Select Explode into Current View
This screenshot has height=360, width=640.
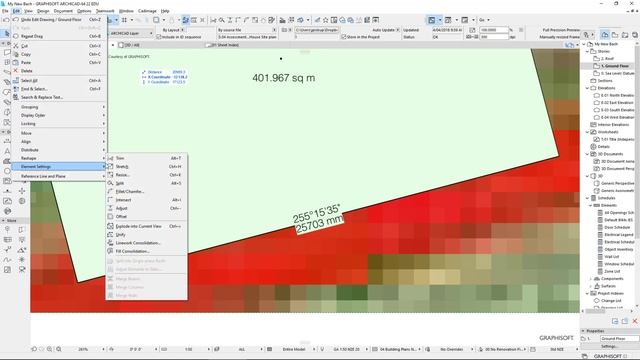(x=146, y=226)
